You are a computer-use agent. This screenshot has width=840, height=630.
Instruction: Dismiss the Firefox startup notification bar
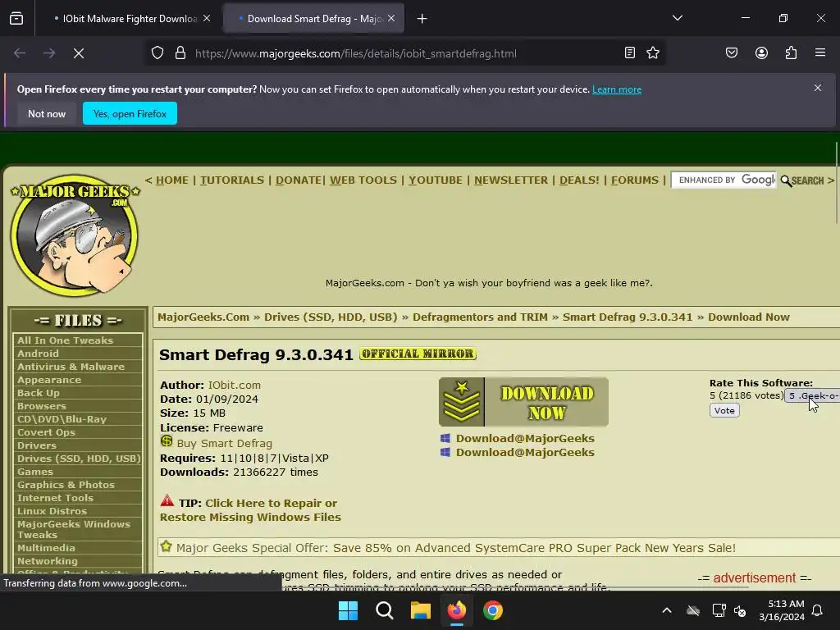pyautogui.click(x=818, y=87)
